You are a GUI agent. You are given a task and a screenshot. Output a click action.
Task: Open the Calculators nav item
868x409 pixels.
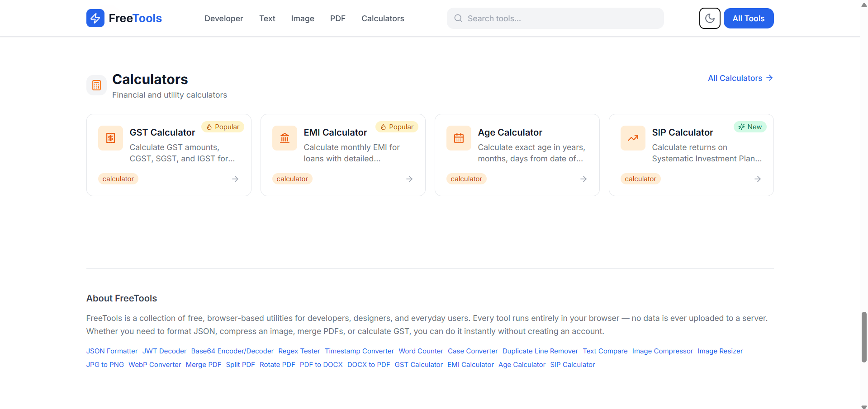click(x=383, y=19)
